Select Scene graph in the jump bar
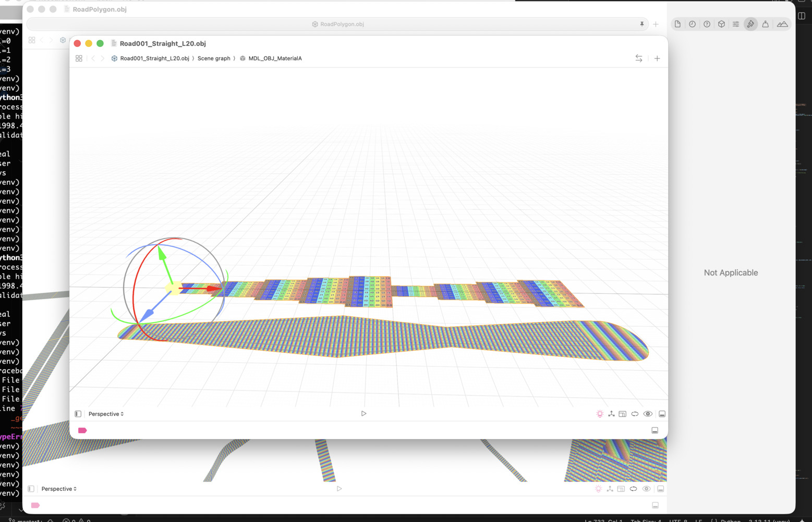 point(213,58)
